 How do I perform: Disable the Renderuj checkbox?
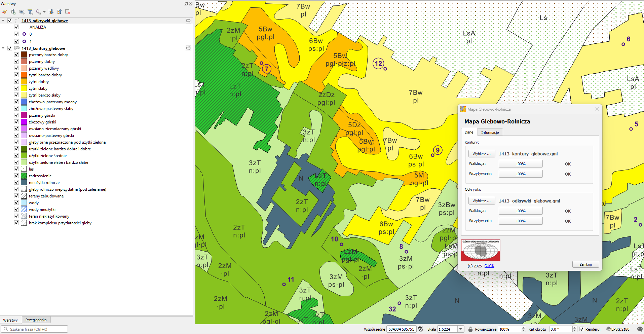pyautogui.click(x=582, y=329)
